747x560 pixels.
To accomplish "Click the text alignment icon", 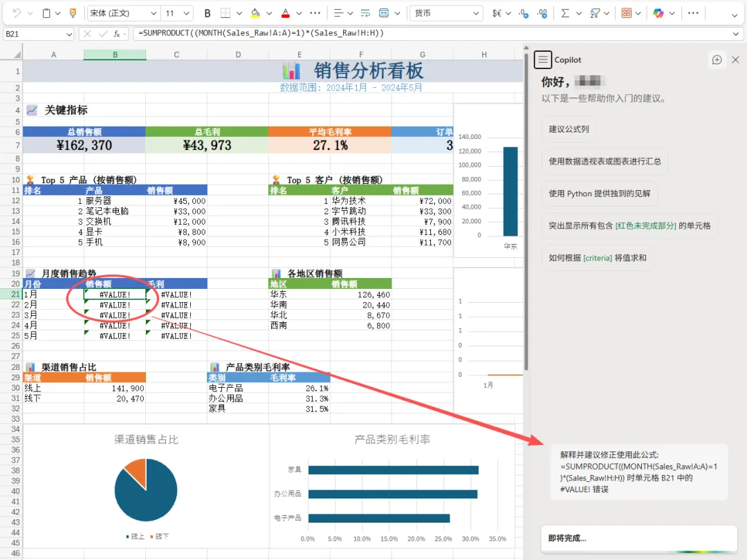I will click(x=338, y=13).
